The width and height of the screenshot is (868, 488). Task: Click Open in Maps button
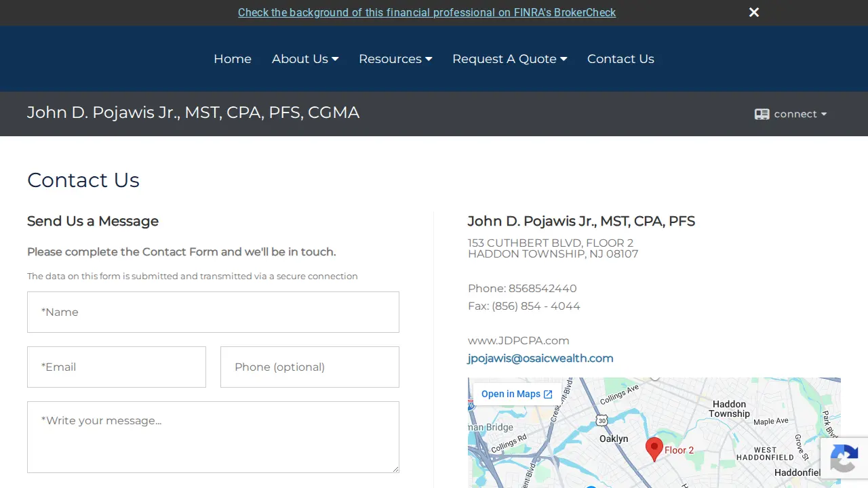click(517, 394)
